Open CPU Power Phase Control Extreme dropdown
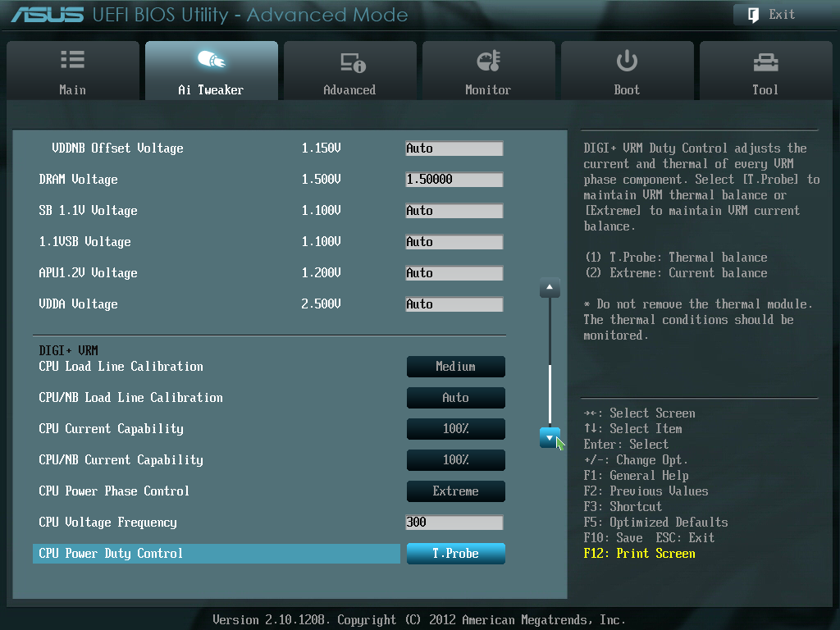Screen dimensions: 840x630 tap(455, 491)
